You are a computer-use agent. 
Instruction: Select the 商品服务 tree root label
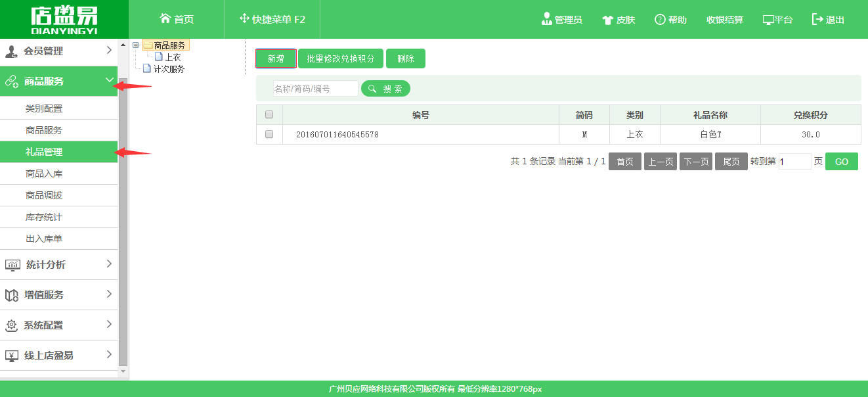tap(170, 45)
